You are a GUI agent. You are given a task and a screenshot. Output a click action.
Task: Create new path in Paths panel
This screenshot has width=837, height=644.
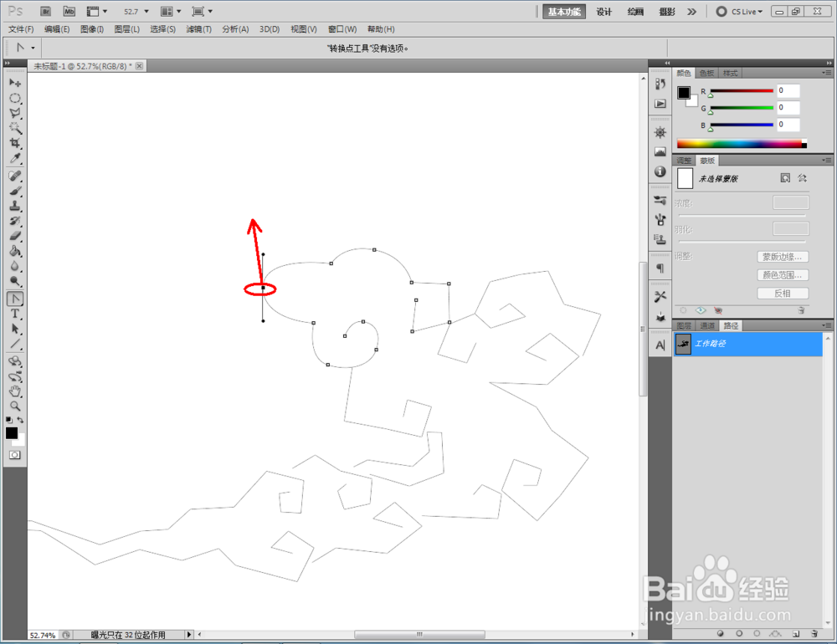(x=796, y=634)
